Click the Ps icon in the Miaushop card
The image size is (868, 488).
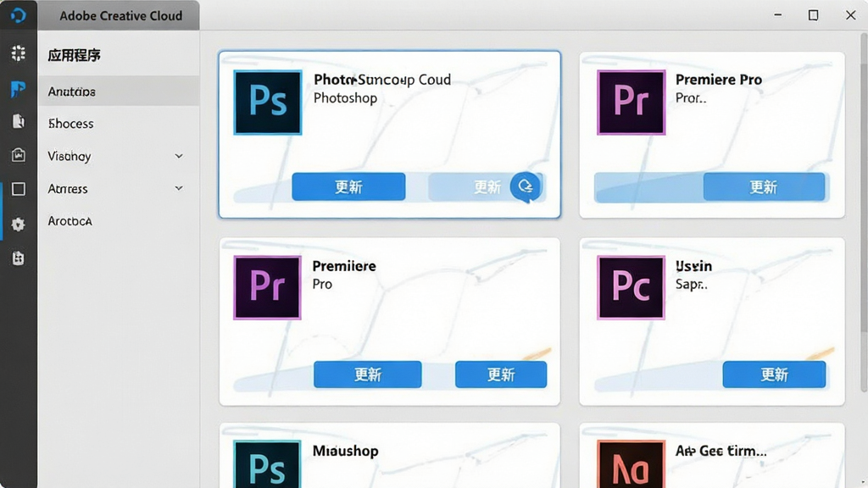tap(267, 464)
